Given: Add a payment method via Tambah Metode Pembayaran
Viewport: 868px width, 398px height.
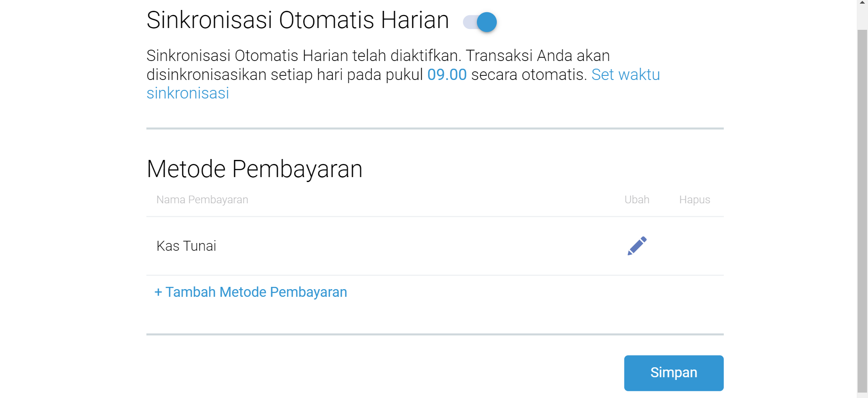Looking at the screenshot, I should 251,292.
